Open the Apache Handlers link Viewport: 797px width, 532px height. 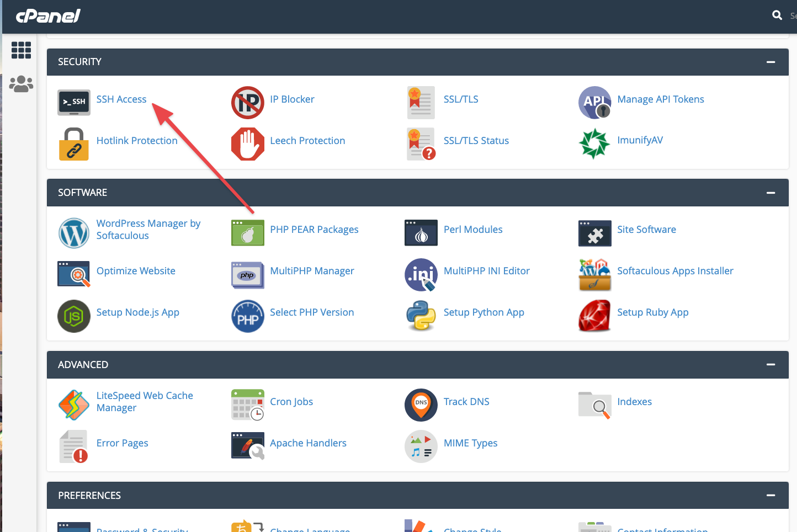click(308, 443)
